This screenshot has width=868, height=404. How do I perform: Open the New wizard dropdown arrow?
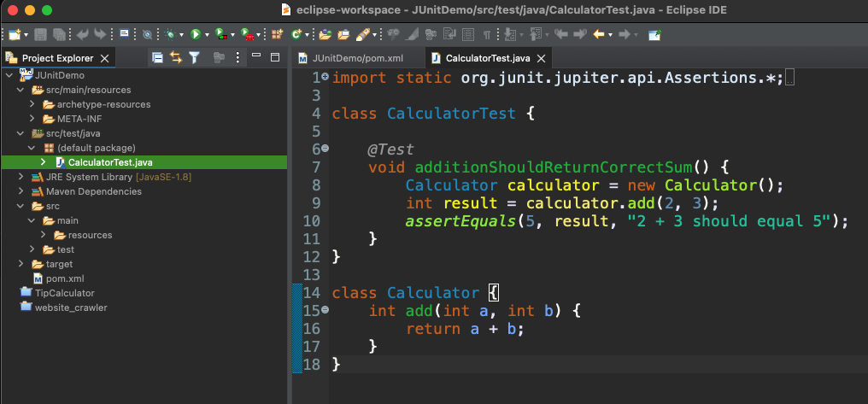26,35
